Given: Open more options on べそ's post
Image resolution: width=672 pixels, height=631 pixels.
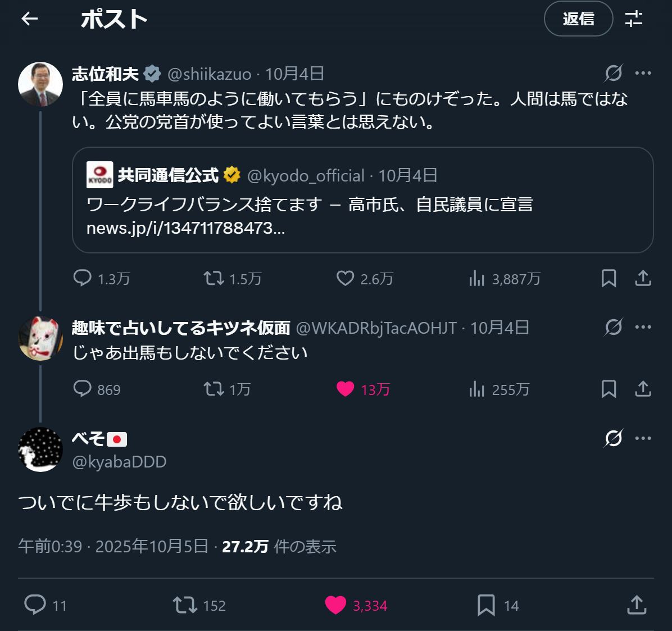Looking at the screenshot, I should [643, 438].
